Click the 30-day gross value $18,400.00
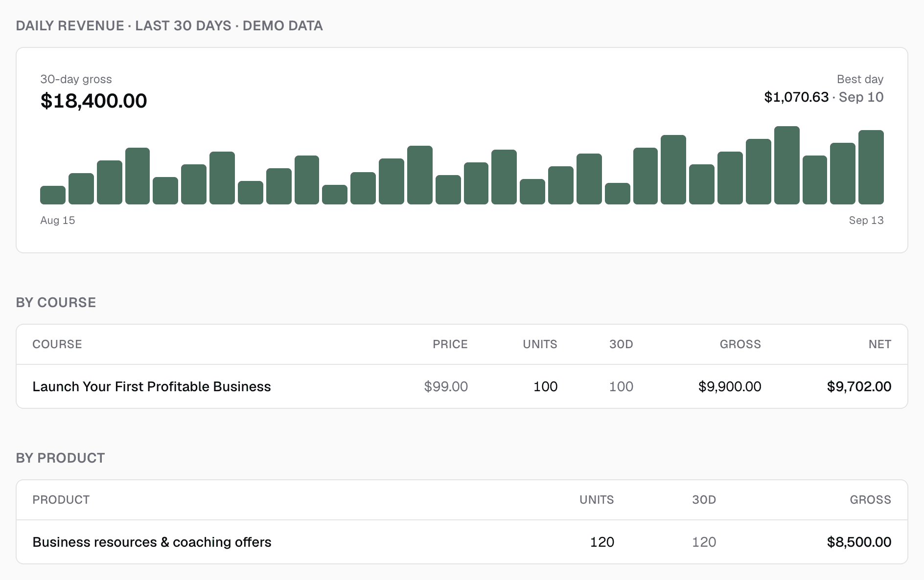The width and height of the screenshot is (924, 580). click(93, 101)
